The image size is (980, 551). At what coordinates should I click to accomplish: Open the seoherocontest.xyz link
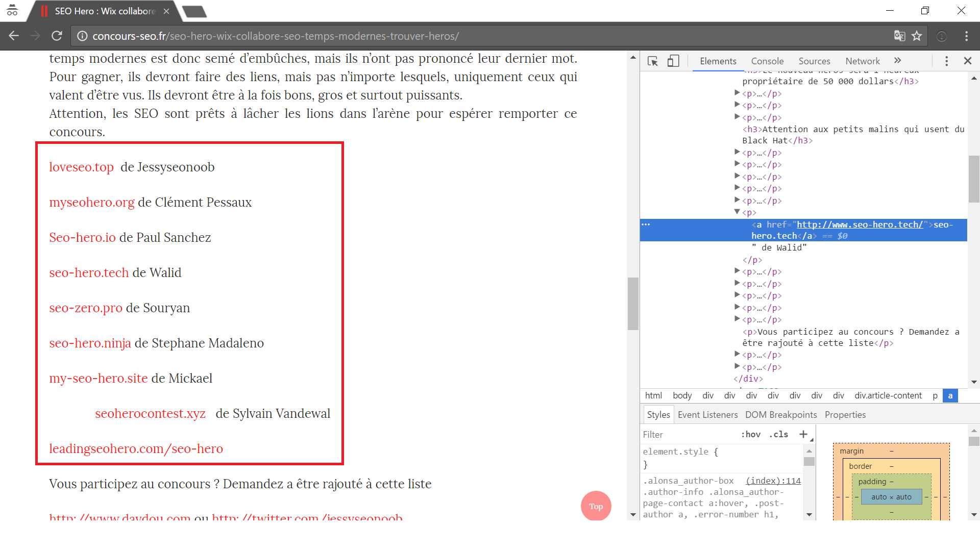click(x=150, y=414)
